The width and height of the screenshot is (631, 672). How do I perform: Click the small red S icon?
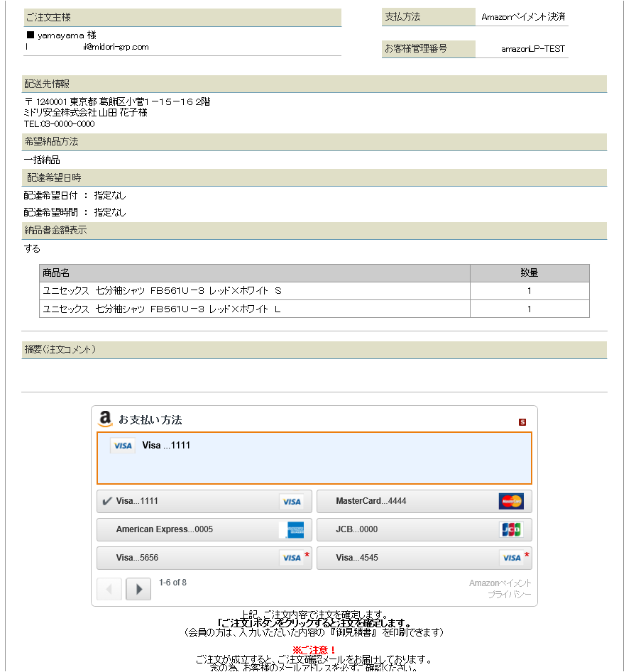tap(522, 422)
